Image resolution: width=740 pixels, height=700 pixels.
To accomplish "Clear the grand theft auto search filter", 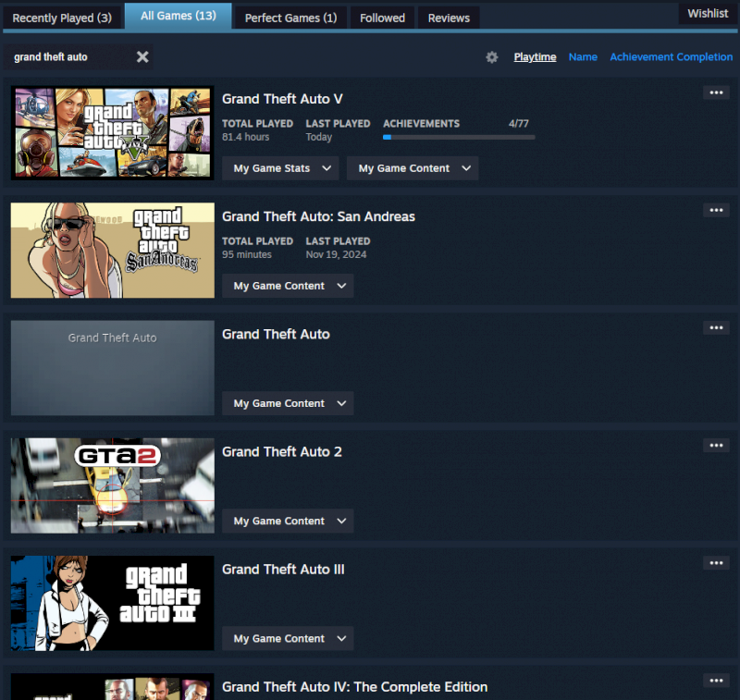I will (142, 57).
